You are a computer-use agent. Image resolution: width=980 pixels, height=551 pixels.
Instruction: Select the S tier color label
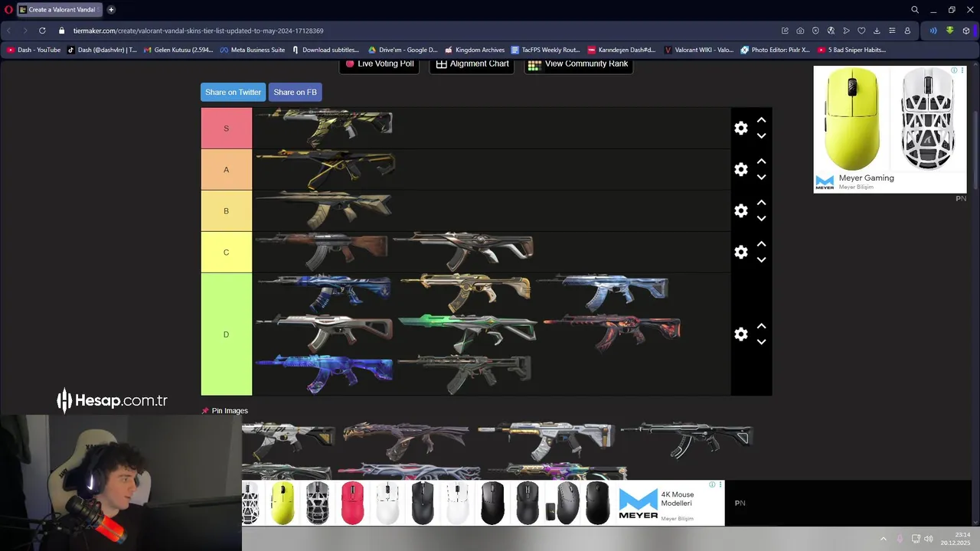point(226,128)
